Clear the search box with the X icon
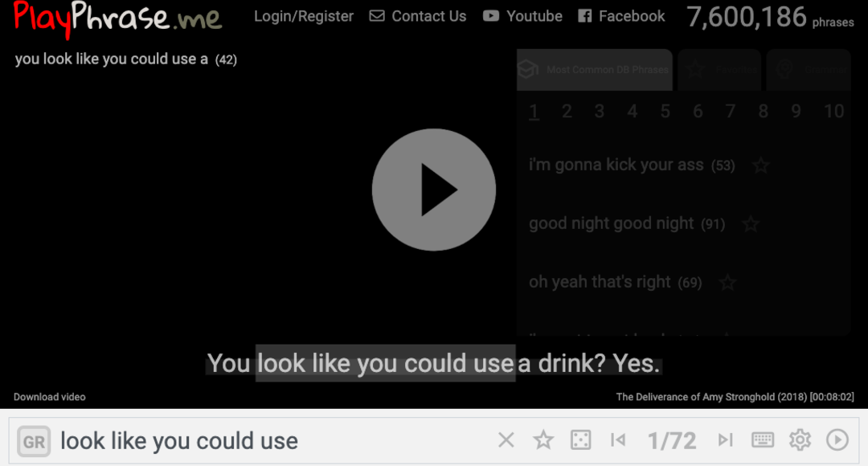The image size is (868, 466). tap(506, 439)
